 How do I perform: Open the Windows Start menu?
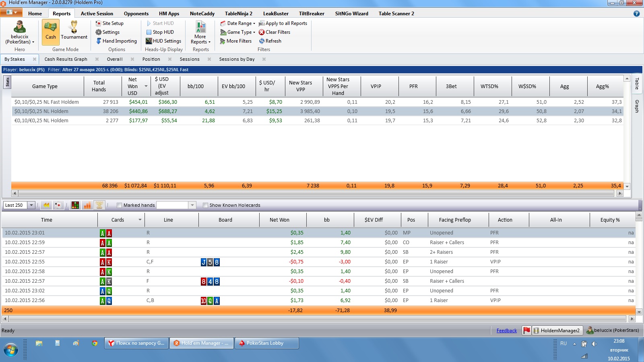point(10,350)
